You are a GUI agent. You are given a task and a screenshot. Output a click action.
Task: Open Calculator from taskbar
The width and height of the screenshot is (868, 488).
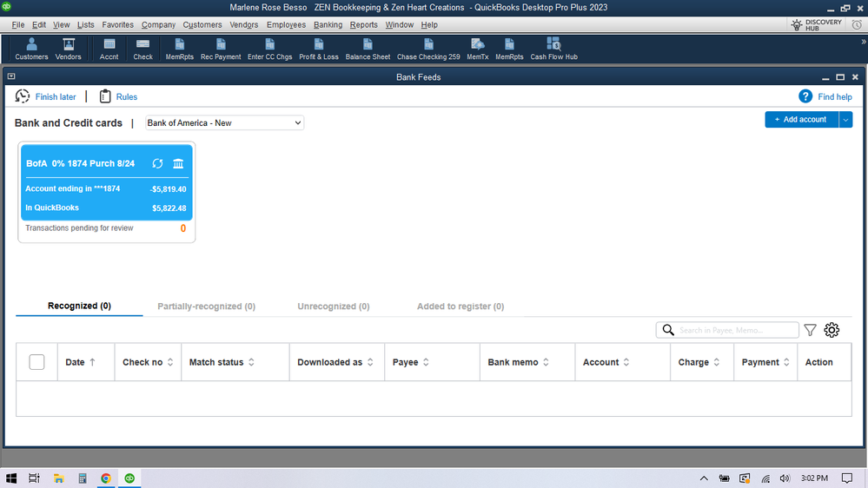pos(82,478)
